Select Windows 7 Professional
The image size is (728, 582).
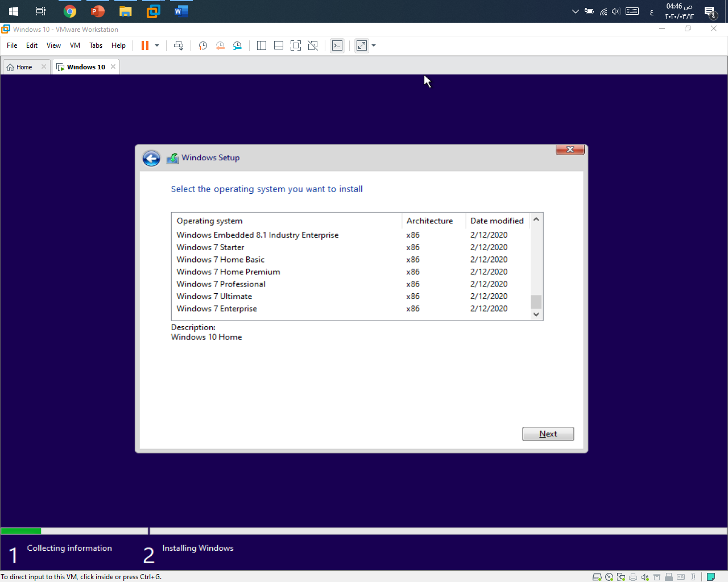click(x=351, y=284)
